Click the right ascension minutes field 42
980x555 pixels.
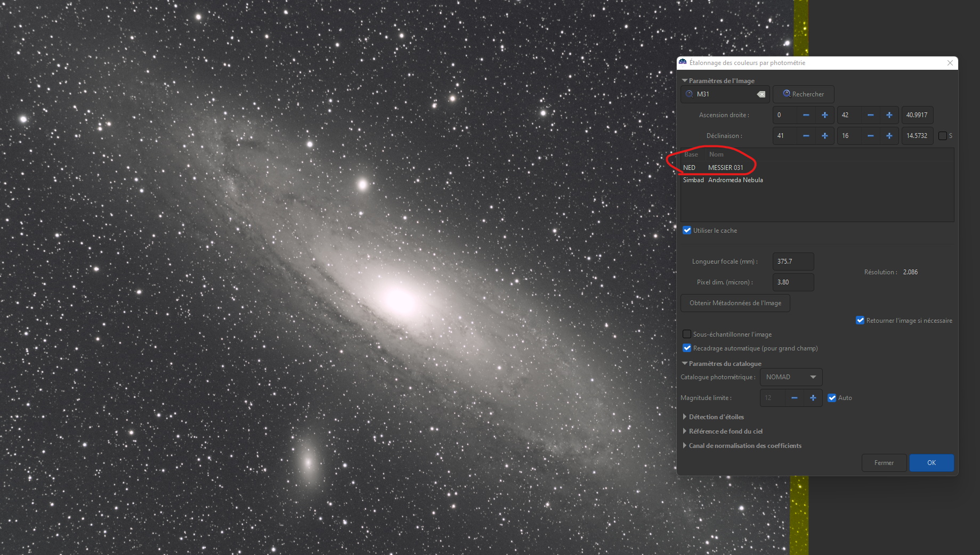point(850,115)
